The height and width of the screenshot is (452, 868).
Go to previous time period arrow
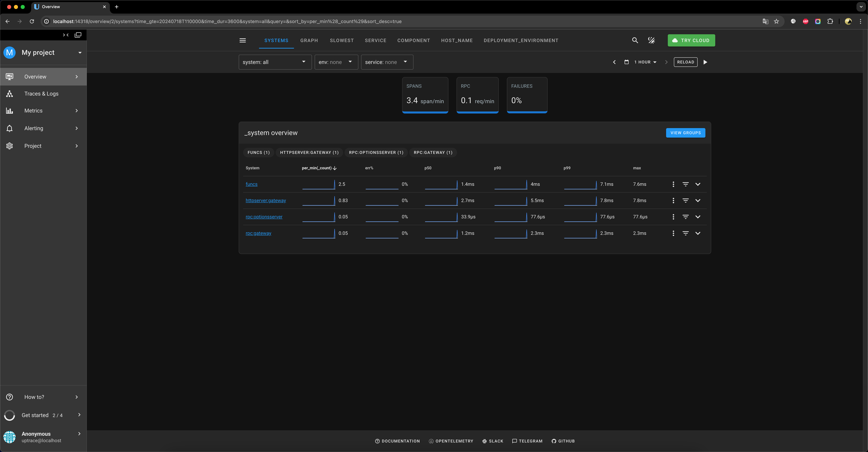point(614,62)
